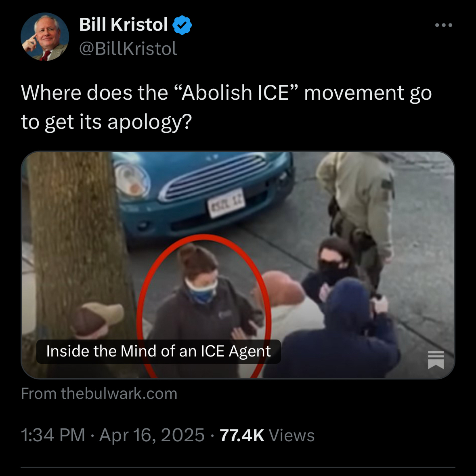Select the tweet text about "Abolish ICE"
476x476 pixels.
tap(226, 107)
